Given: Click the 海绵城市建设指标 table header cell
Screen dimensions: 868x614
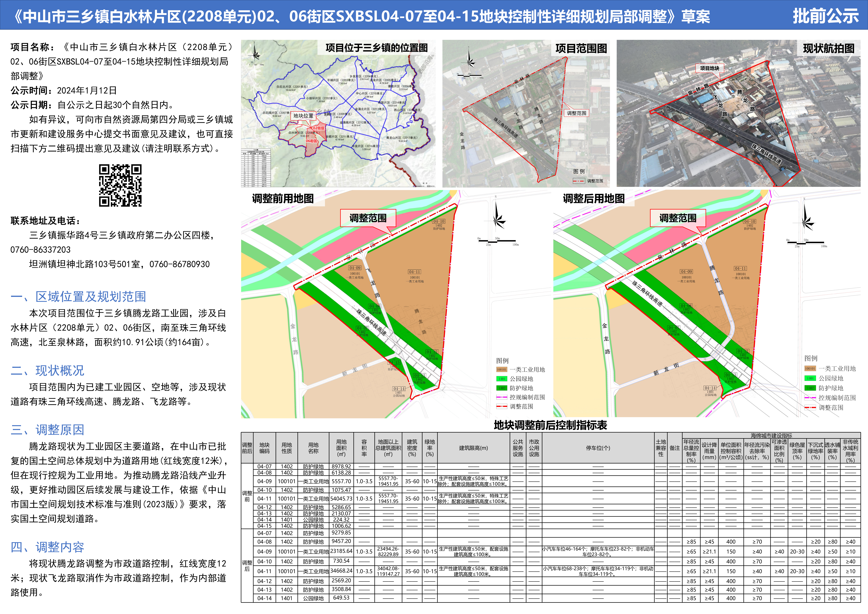Looking at the screenshot, I should point(771,435).
